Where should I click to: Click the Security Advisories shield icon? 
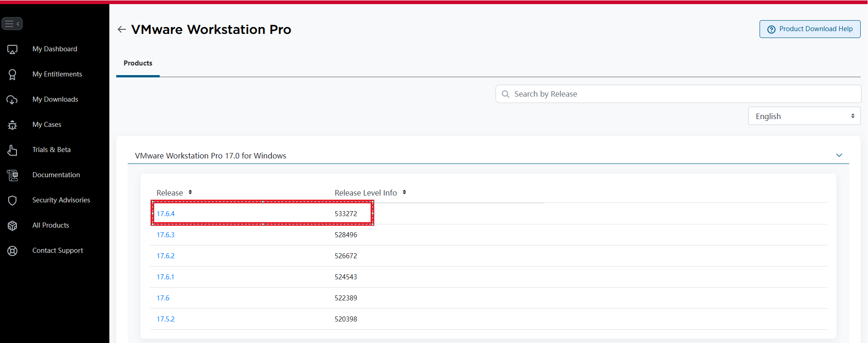[x=12, y=201]
